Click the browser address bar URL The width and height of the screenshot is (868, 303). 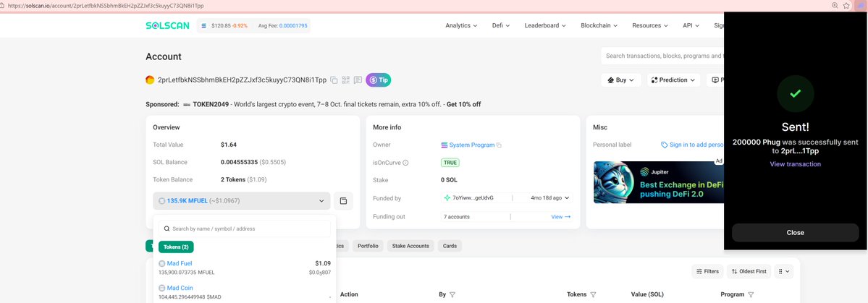pyautogui.click(x=106, y=6)
